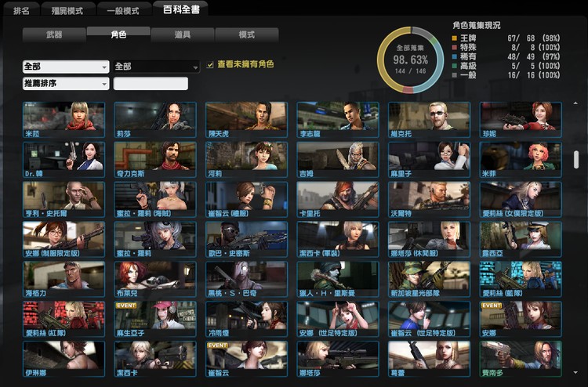The image size is (588, 387).
Task: Open the 莉莎 character card
Action: pyautogui.click(x=155, y=120)
